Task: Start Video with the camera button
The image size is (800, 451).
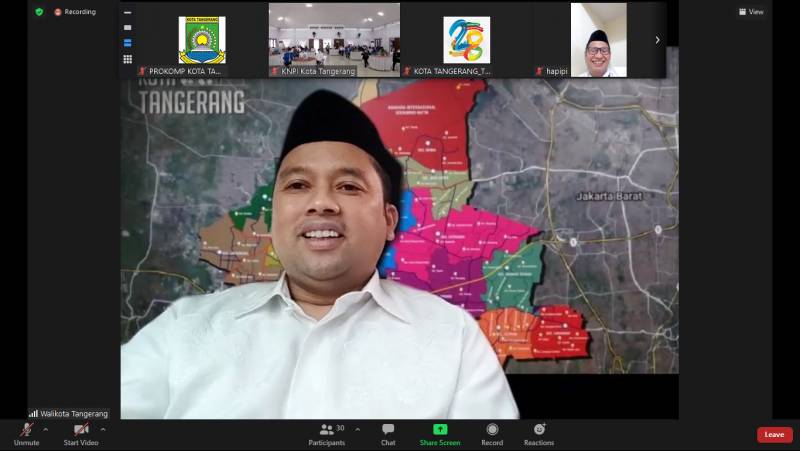Action: 80,431
